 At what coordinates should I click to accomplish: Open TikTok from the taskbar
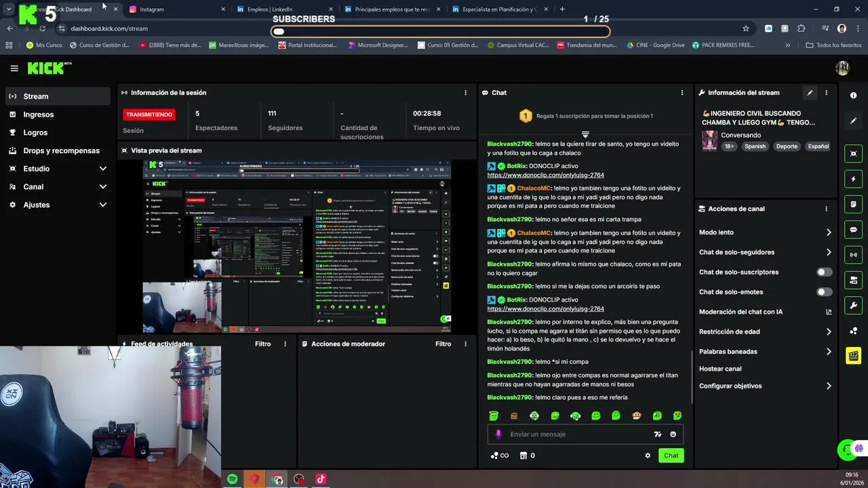click(321, 479)
